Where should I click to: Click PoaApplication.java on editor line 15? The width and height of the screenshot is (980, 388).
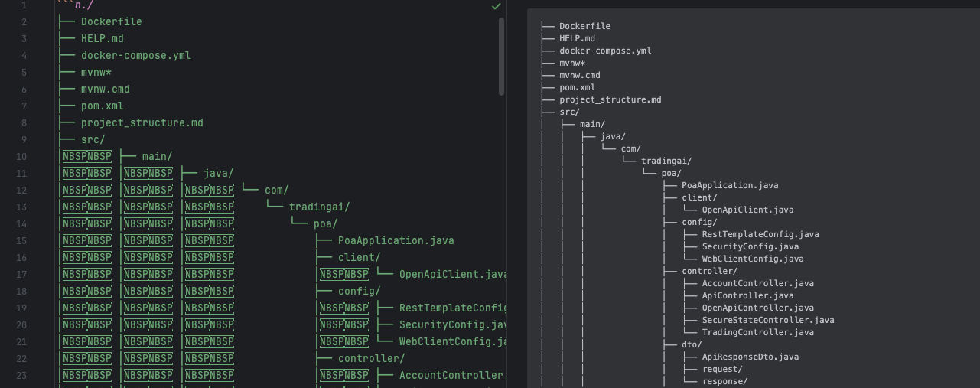coord(396,240)
